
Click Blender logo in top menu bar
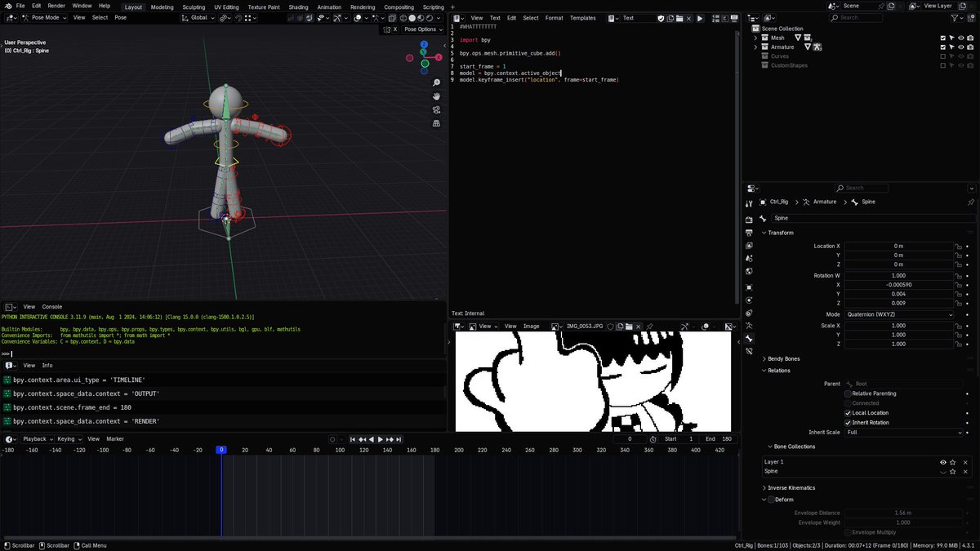pyautogui.click(x=7, y=6)
